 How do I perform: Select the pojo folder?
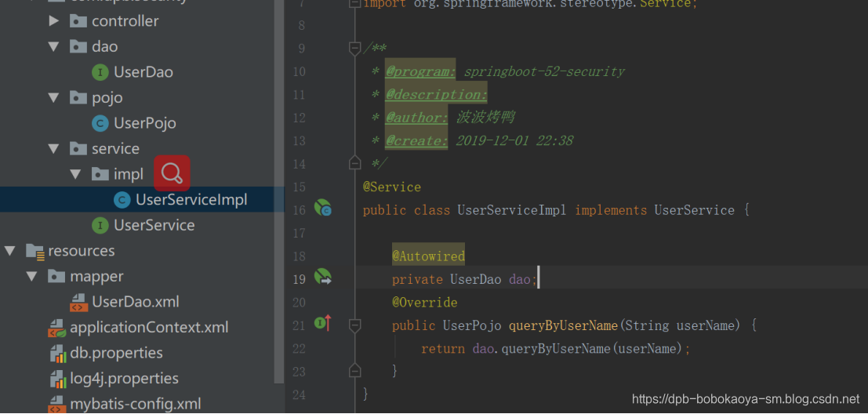click(x=107, y=98)
